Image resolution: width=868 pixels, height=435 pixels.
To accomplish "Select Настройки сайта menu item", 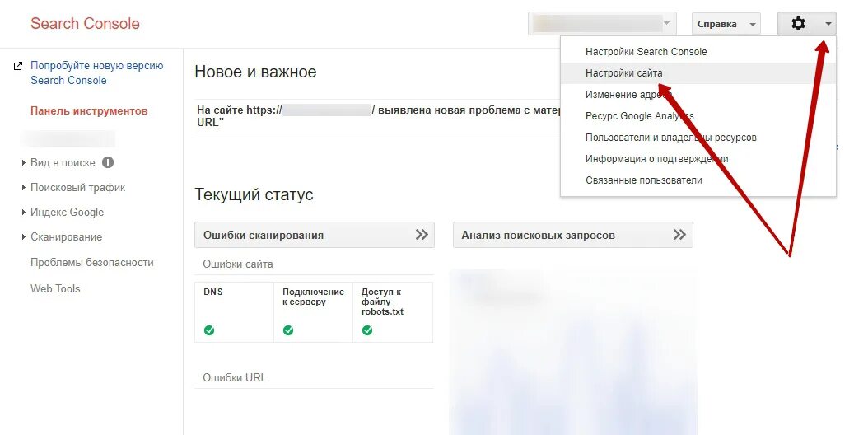I will pyautogui.click(x=698, y=73).
